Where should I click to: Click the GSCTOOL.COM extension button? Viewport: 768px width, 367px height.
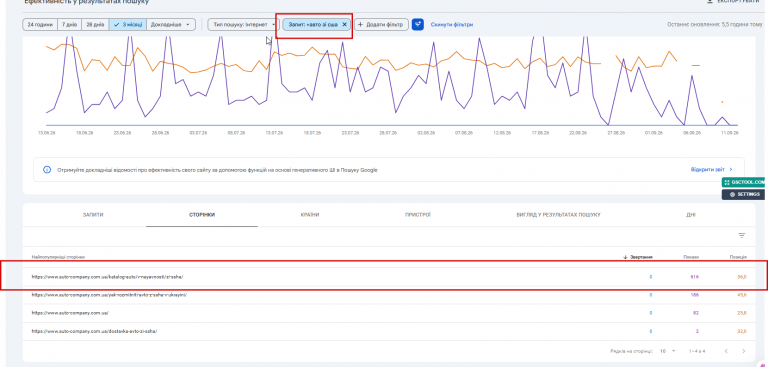point(744,182)
